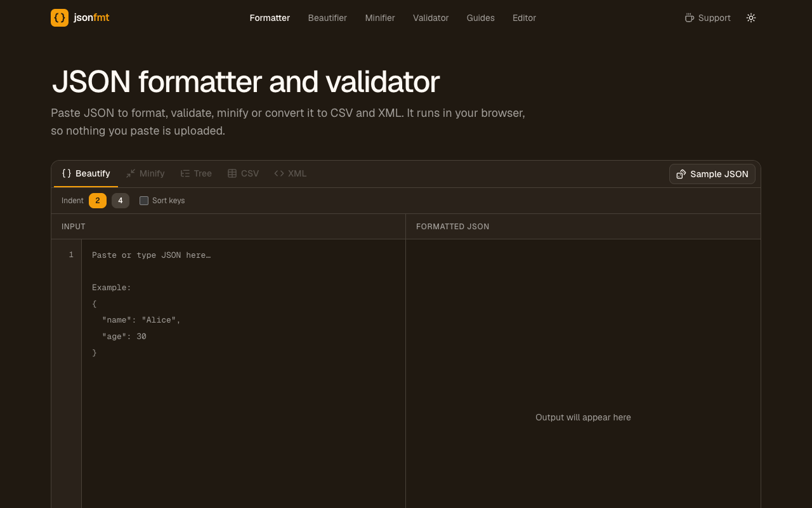
Task: Set indent to 4 spaces
Action: pos(121,201)
